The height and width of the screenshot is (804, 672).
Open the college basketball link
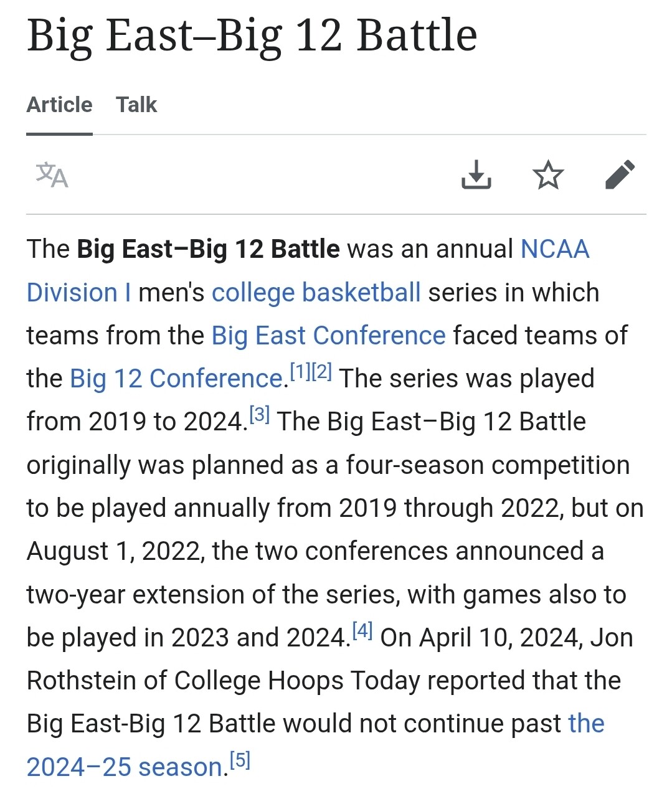coord(316,292)
